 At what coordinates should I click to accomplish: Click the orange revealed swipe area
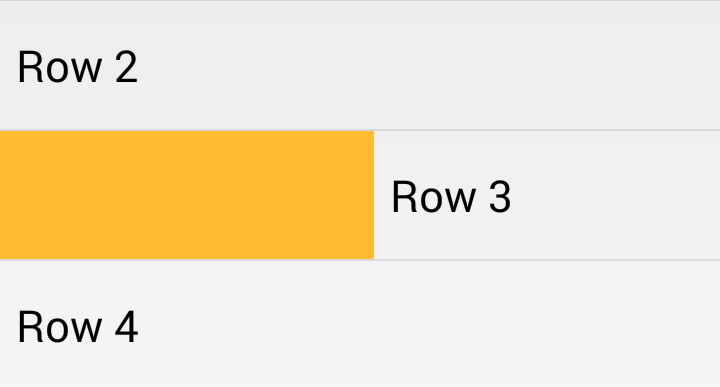[187, 195]
